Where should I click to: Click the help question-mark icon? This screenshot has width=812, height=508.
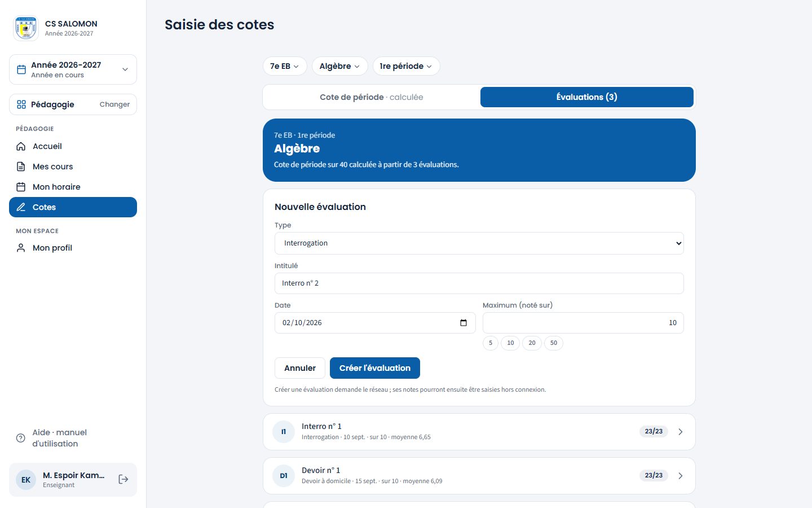21,438
